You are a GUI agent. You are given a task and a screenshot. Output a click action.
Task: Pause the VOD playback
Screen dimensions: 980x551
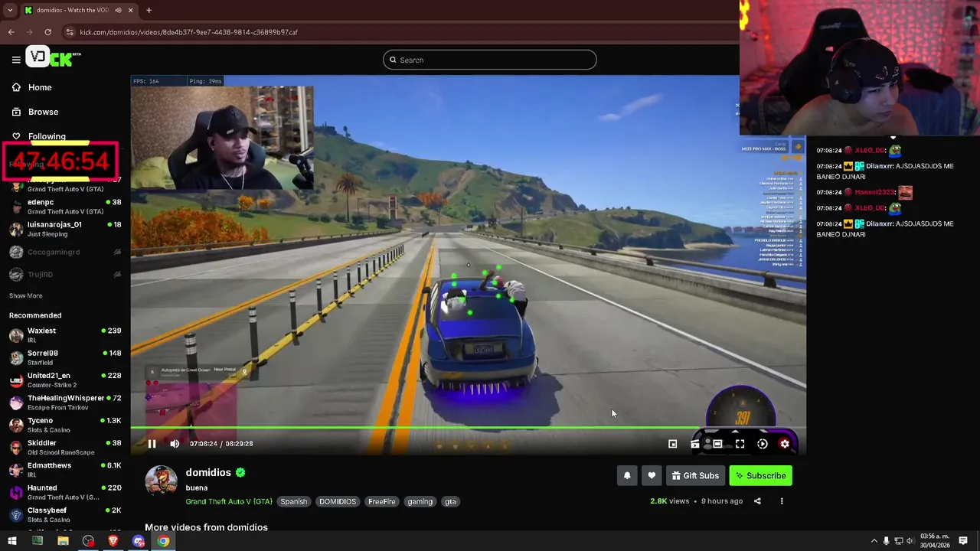(x=152, y=444)
